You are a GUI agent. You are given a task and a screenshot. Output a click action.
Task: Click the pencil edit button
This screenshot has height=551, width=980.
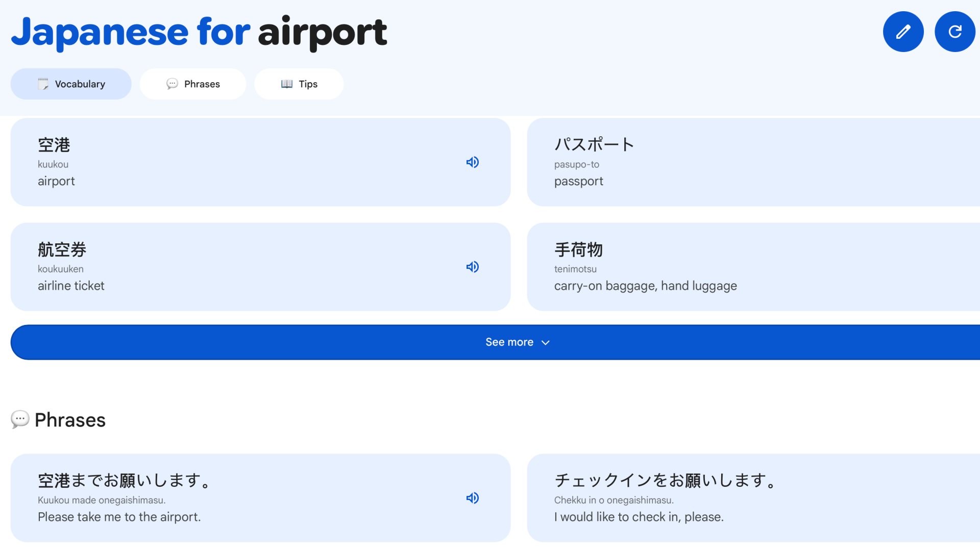[903, 32]
